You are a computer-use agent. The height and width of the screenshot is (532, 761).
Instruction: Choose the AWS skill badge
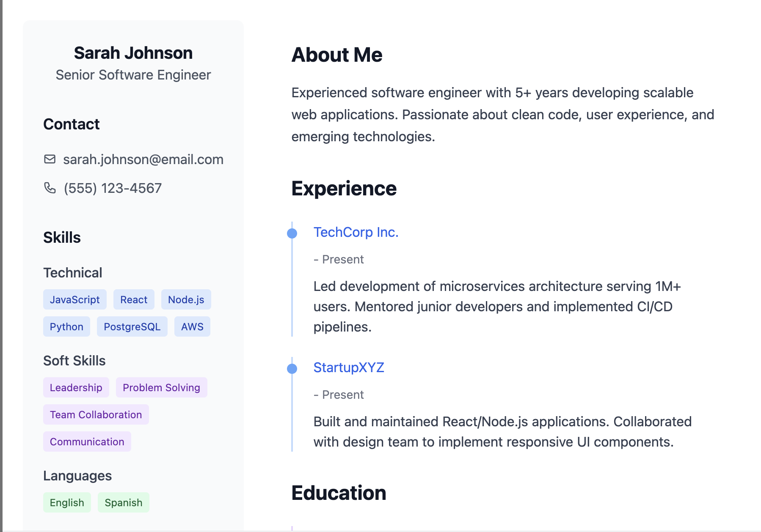click(192, 326)
